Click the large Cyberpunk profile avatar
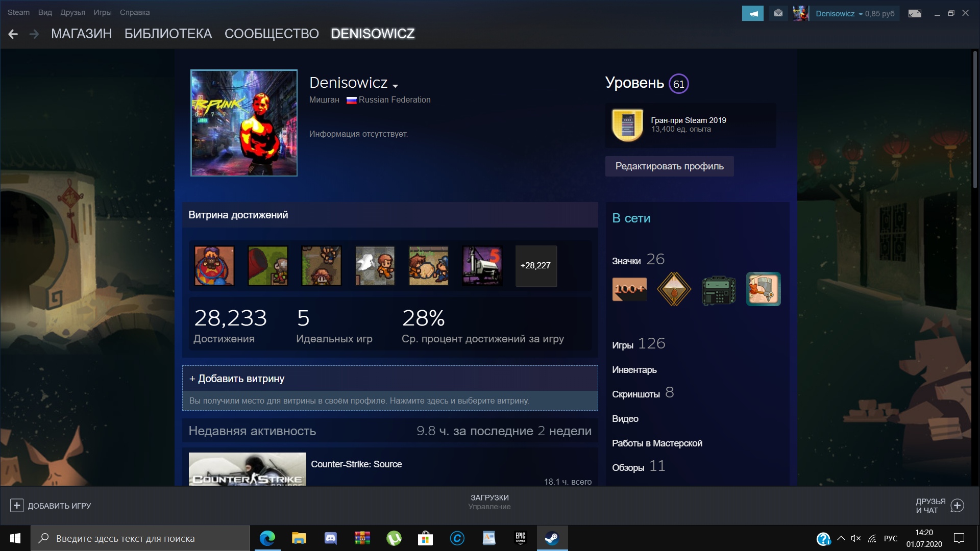The height and width of the screenshot is (551, 980). point(244,123)
